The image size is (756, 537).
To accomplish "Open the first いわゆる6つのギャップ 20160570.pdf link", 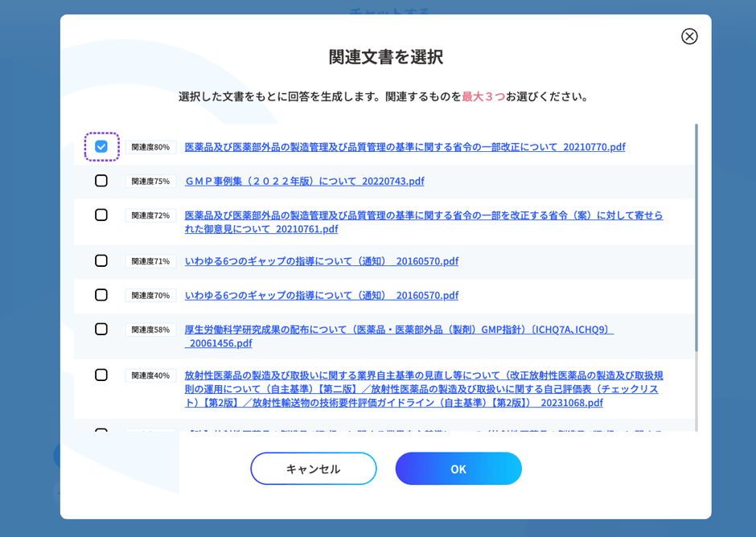I will (x=320, y=260).
